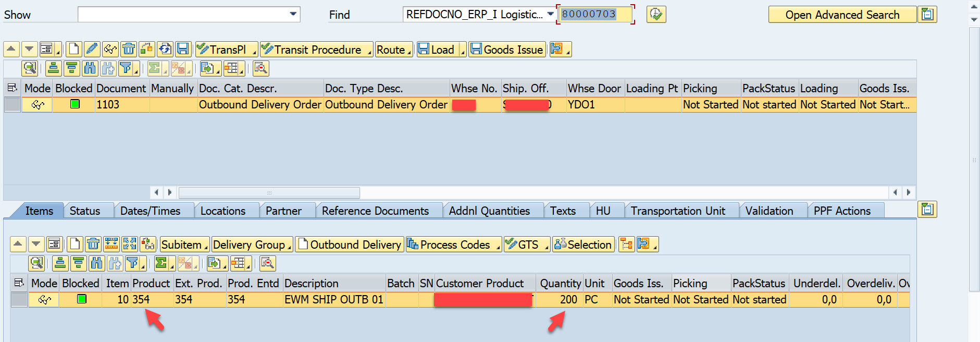Open the Route dropdown menu
Viewport: 980px width, 342px height.
coord(394,50)
